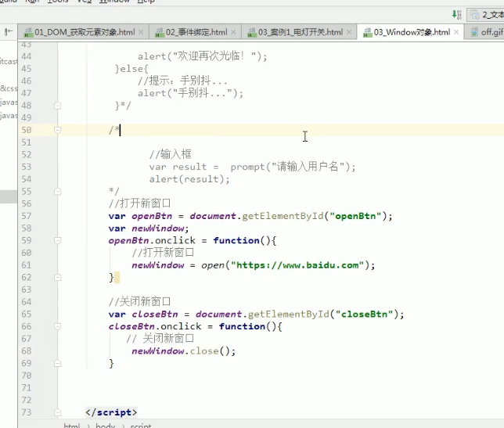Click the var newWindow; declaration
The width and height of the screenshot is (504, 428).
[x=149, y=228]
